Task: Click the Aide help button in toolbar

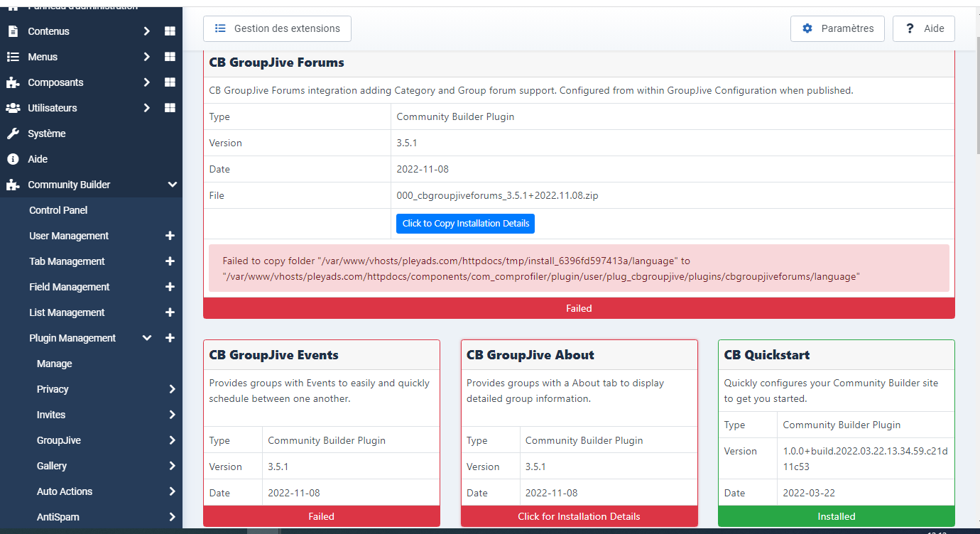Action: tap(924, 28)
